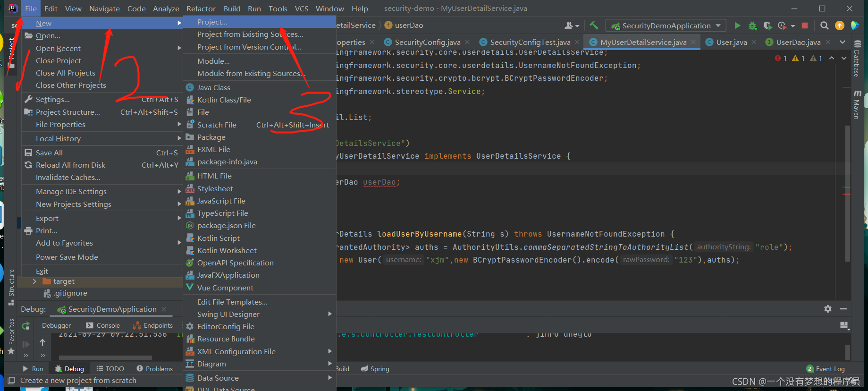The height and width of the screenshot is (391, 868).
Task: Click the tool windows quick-access icon in the status bar
Action: [x=12, y=380]
